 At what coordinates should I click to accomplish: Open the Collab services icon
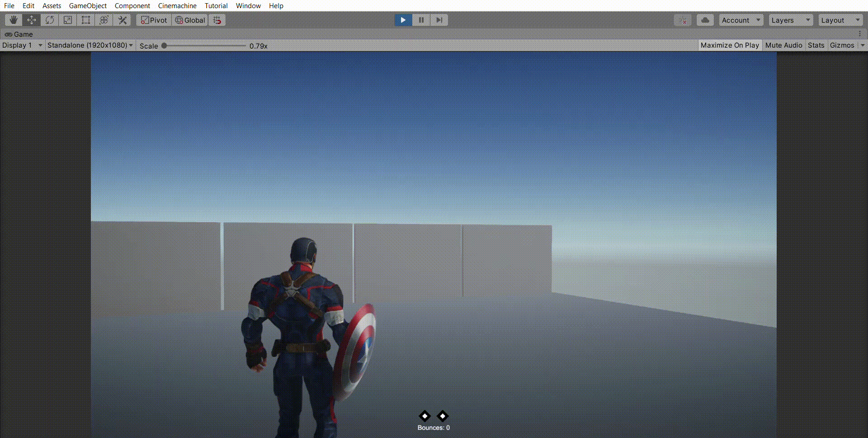[x=683, y=20]
